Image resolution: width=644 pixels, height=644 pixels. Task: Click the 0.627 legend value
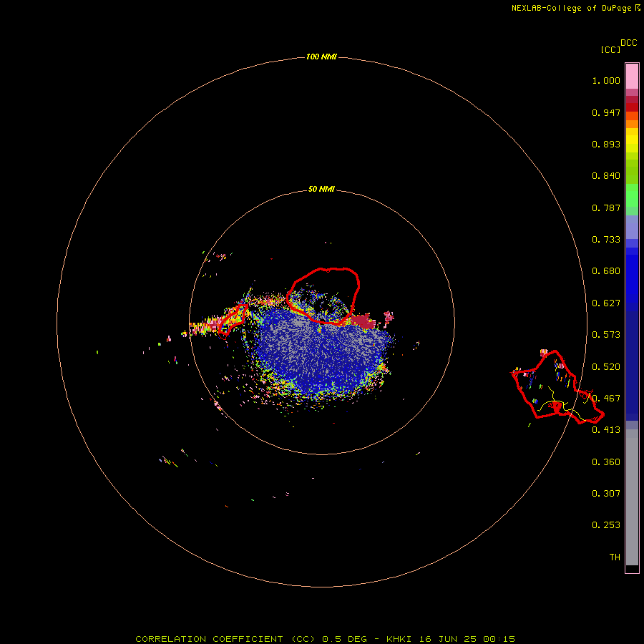pyautogui.click(x=606, y=303)
